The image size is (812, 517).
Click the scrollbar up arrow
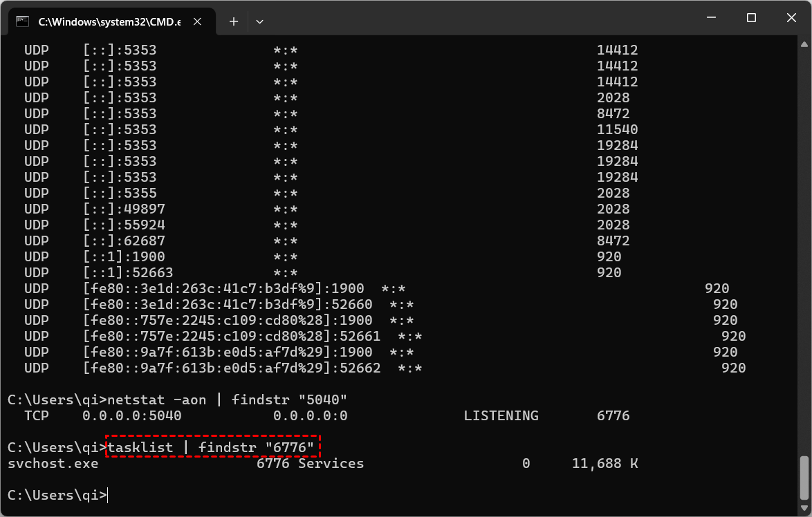804,44
